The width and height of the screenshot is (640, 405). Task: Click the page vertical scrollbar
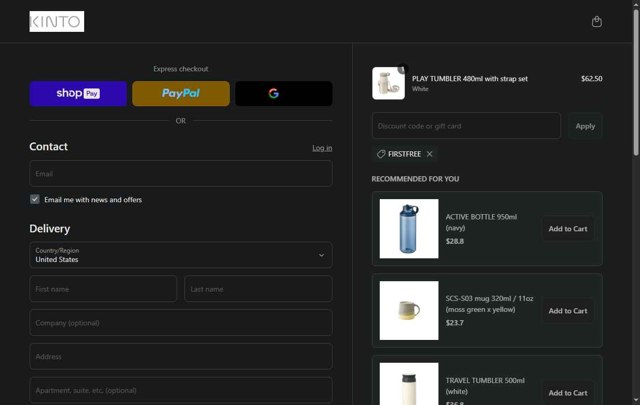pos(636,82)
